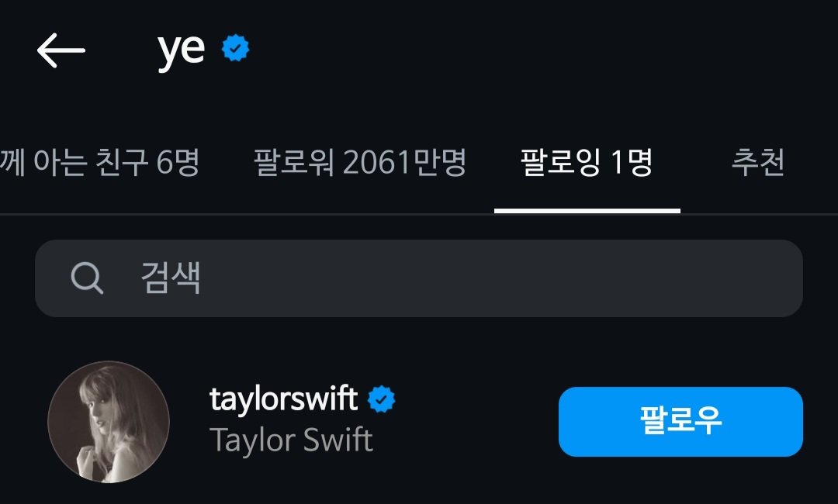Viewport: 838px width, 504px height.
Task: Click the blue verified badge beside ye
Action: pyautogui.click(x=236, y=49)
